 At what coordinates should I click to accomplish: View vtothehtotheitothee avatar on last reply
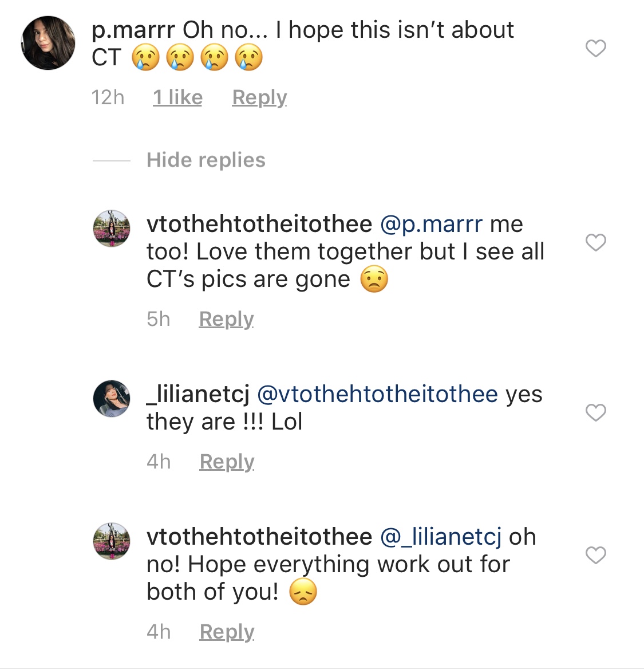tap(112, 541)
